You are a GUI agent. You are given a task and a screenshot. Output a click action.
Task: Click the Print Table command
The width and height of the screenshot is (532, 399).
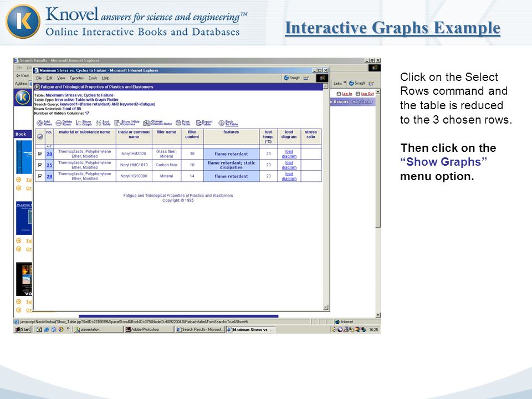[x=183, y=123]
